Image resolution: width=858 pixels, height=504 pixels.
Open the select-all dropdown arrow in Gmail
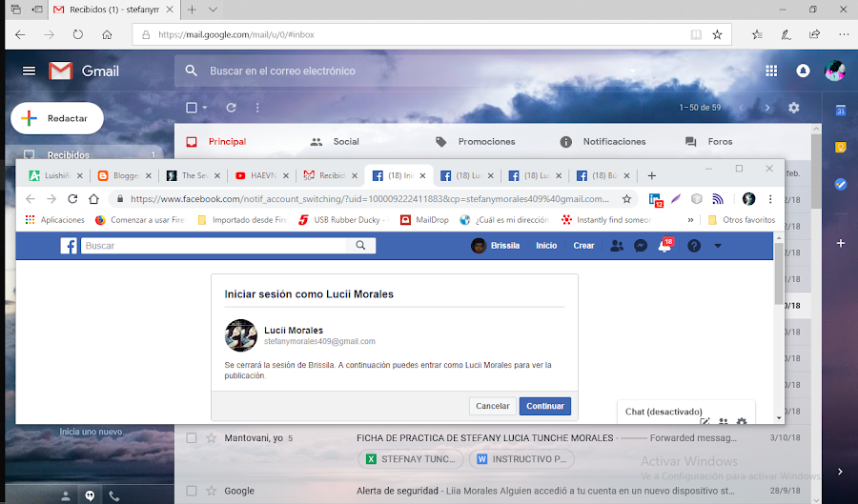[x=205, y=108]
